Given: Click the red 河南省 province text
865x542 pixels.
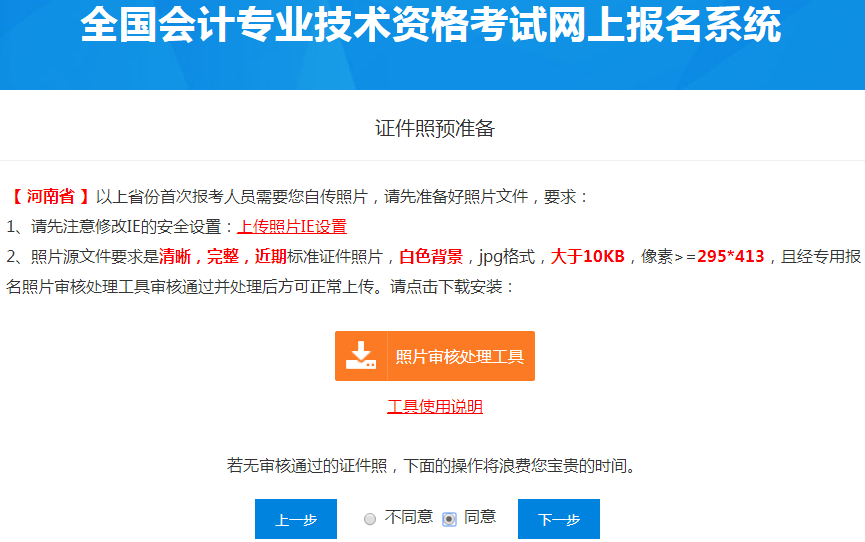Looking at the screenshot, I should point(51,197).
